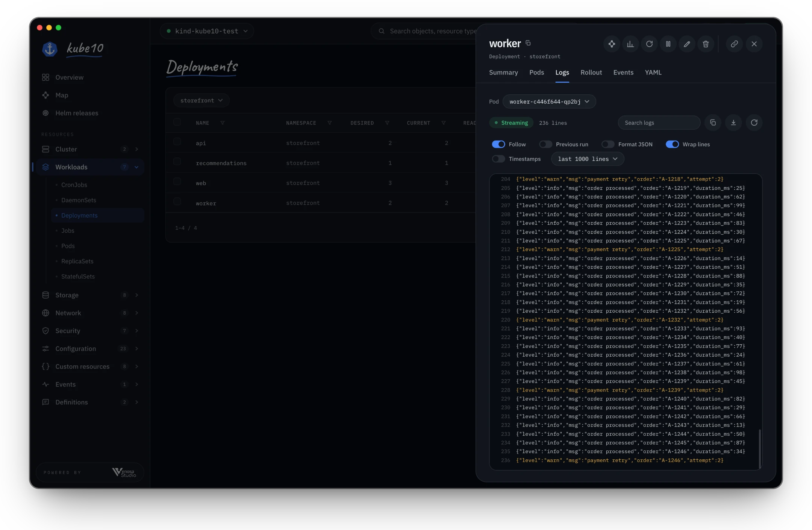Screen dimensions: 812x530
Task: Download the pod logs
Action: (x=733, y=123)
